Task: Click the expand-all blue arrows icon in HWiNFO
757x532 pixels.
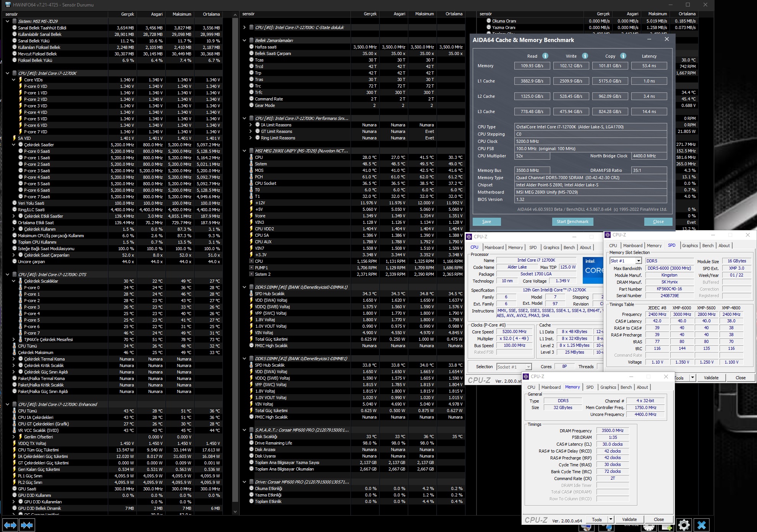Action: 10,525
